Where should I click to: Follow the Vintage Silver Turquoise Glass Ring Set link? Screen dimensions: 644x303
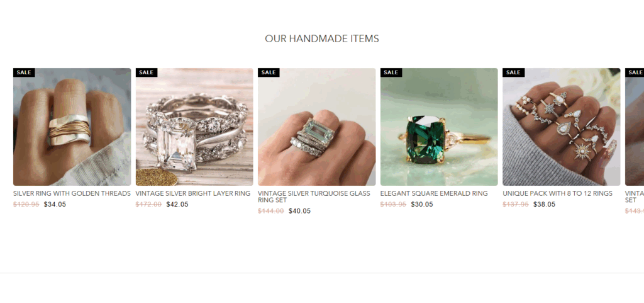tap(314, 197)
